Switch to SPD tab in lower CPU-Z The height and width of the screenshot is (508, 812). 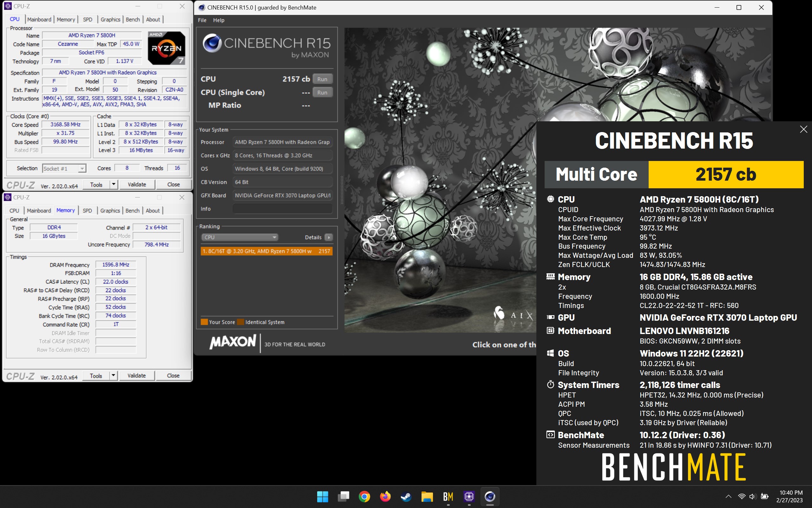coord(87,211)
